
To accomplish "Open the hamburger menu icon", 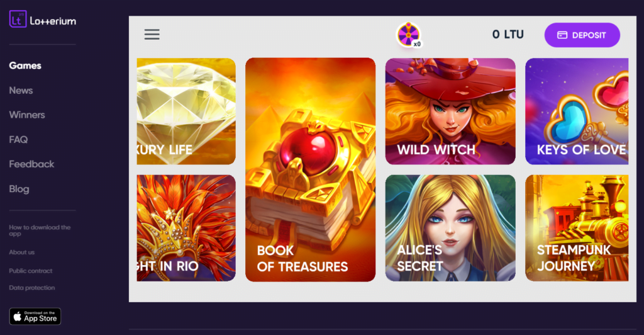I will pos(152,35).
